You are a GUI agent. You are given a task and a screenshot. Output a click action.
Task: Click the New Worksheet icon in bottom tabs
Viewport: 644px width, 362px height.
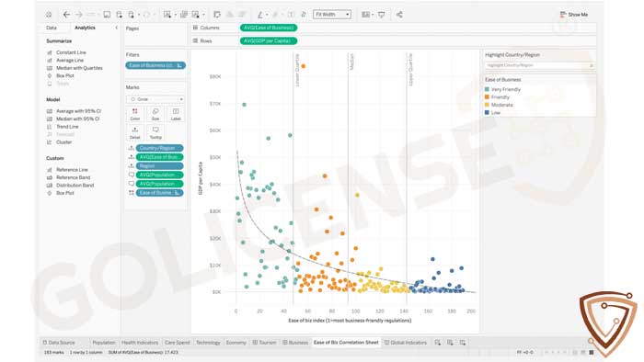[x=438, y=343]
